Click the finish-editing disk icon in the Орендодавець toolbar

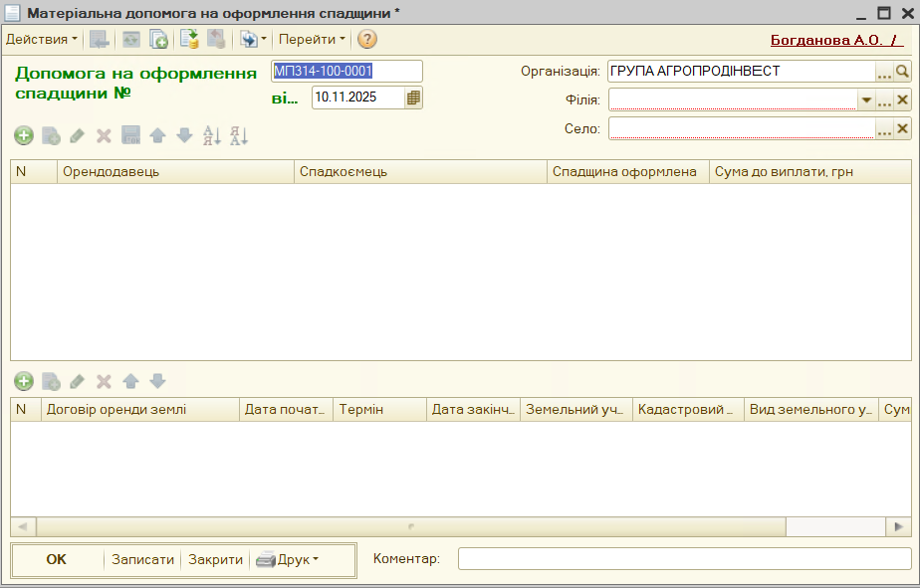130,135
